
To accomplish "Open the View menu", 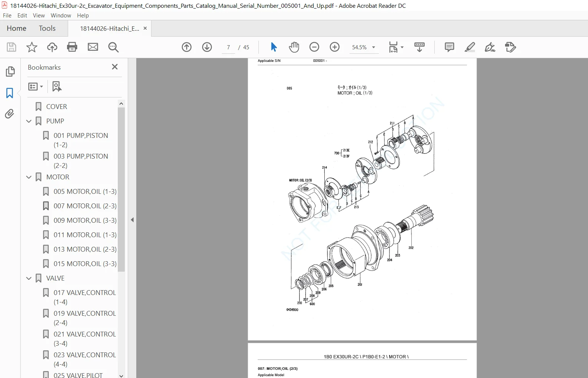I will [x=39, y=15].
